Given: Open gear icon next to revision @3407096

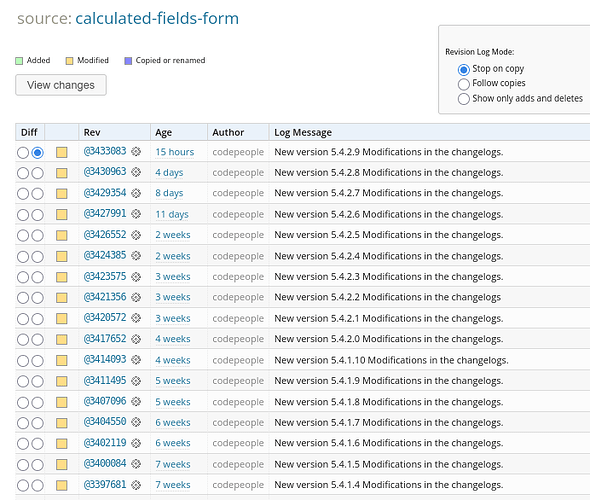Looking at the screenshot, I should tap(136, 401).
